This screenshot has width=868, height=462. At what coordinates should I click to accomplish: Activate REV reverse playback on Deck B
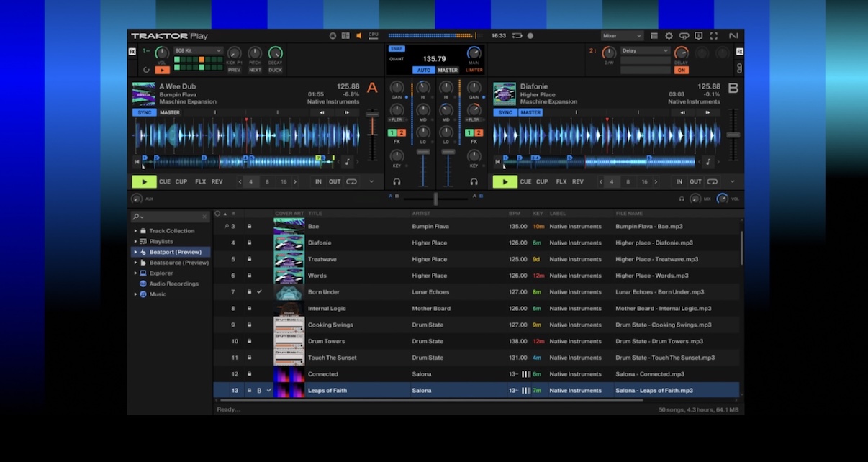(578, 181)
